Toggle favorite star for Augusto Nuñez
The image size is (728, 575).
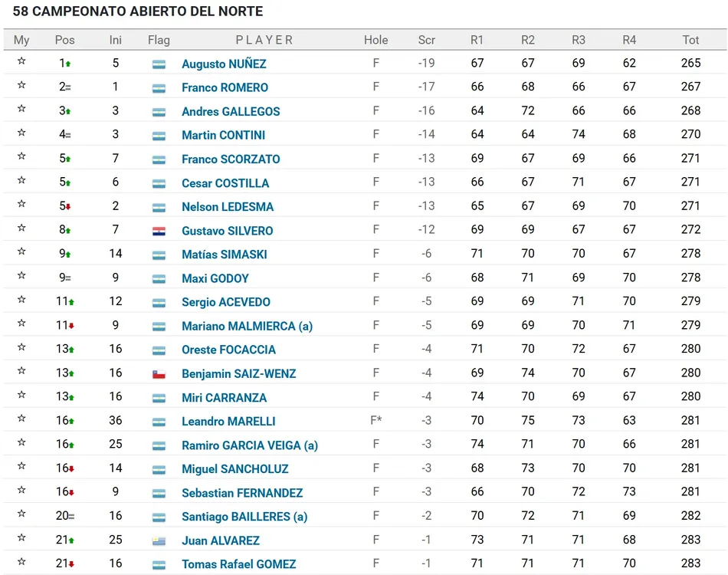tap(21, 62)
